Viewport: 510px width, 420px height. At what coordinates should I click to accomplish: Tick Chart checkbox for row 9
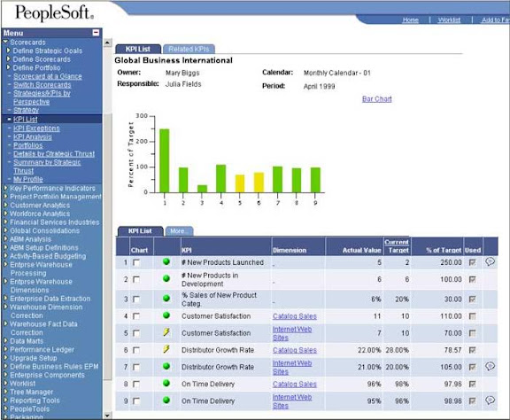tap(136, 401)
